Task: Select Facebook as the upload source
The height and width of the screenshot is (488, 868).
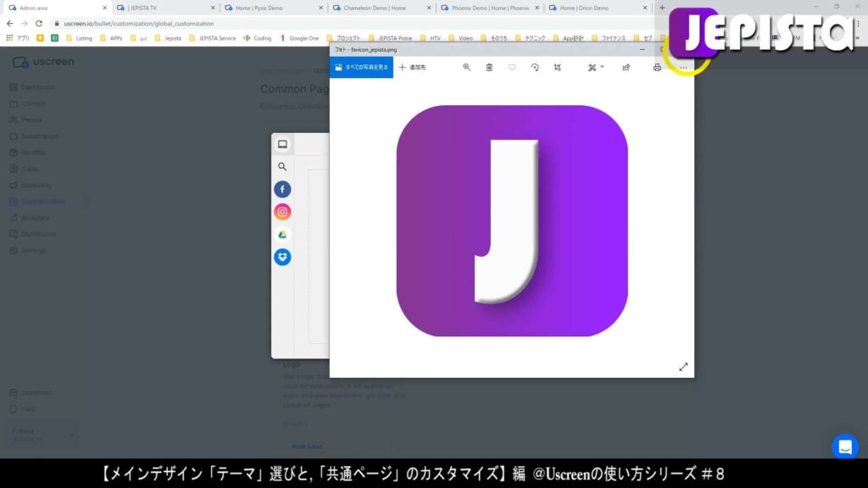Action: point(282,189)
